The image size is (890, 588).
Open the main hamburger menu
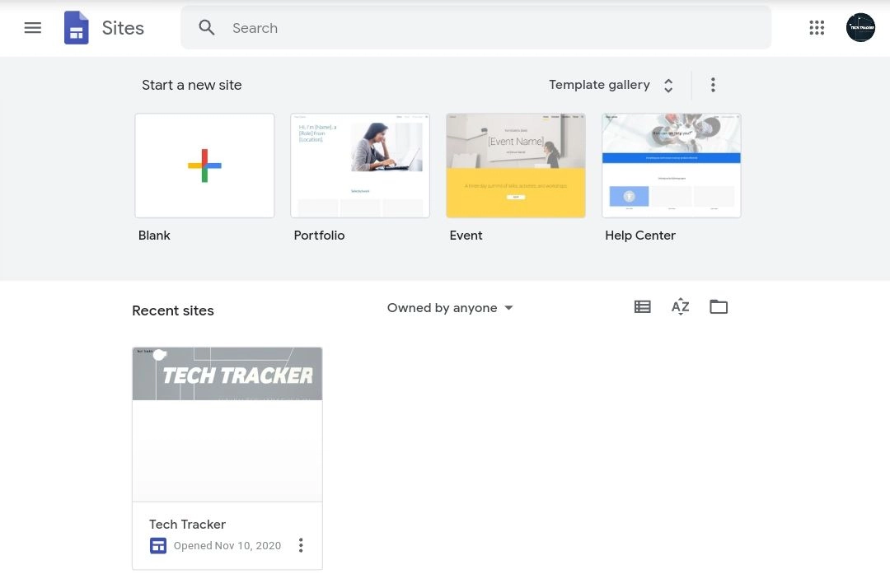(x=33, y=28)
